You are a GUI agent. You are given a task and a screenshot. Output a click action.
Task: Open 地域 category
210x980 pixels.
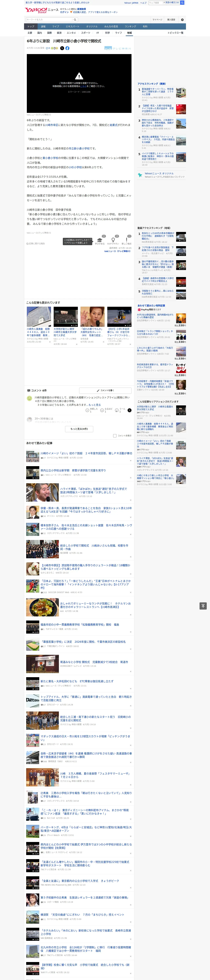click(x=129, y=33)
